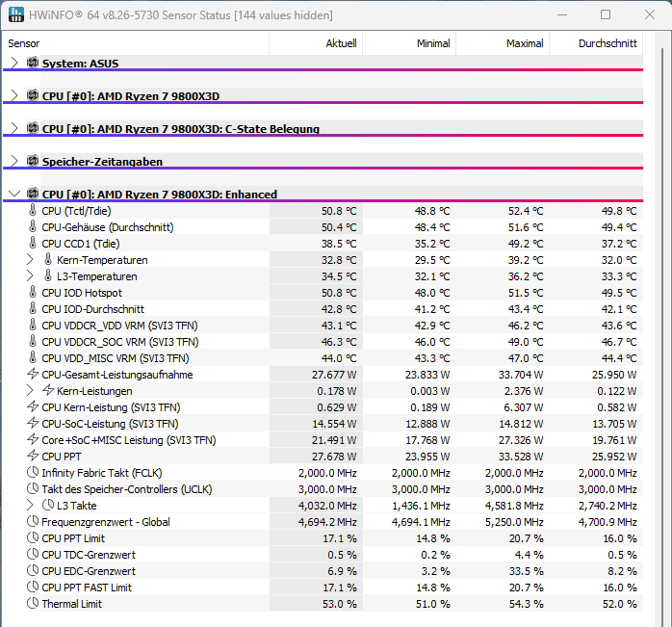Click the chip icon for Speicher-Zeitangaben group
The width and height of the screenshot is (672, 627).
pos(32,161)
